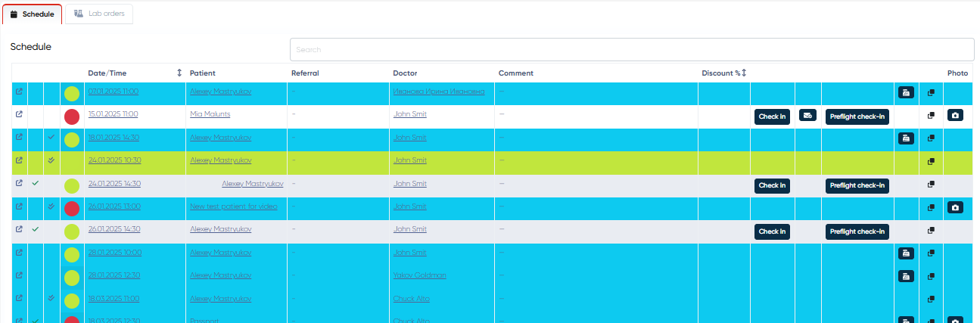Toggle the checkmark on 18.01.2025 14:30 row
The height and width of the screenshot is (323, 980).
tap(51, 138)
